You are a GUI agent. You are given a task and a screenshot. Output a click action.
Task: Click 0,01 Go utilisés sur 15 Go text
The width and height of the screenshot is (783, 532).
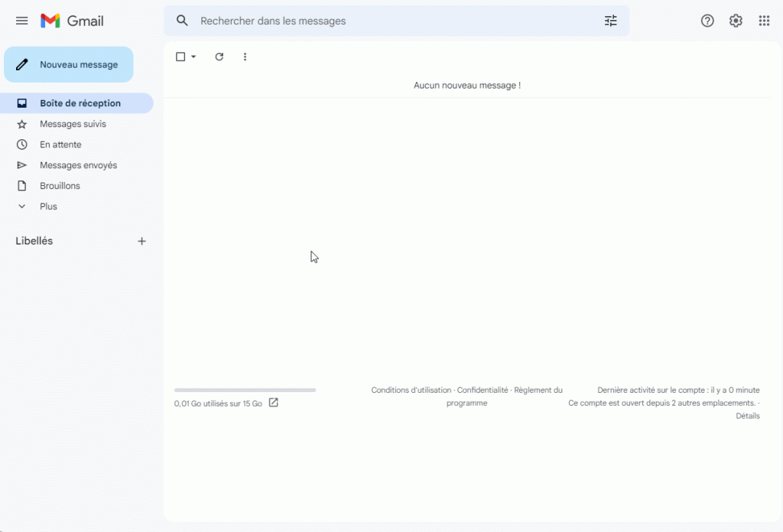tap(218, 404)
